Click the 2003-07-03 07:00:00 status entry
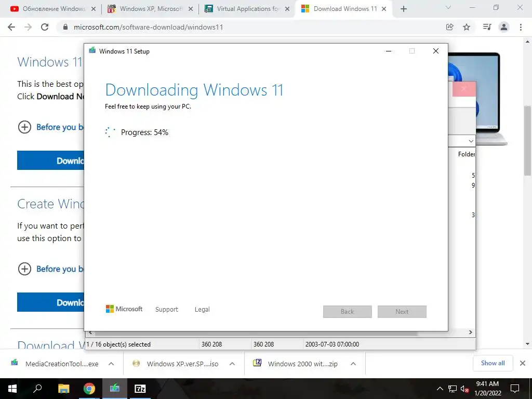Image resolution: width=532 pixels, height=399 pixels. [x=332, y=344]
